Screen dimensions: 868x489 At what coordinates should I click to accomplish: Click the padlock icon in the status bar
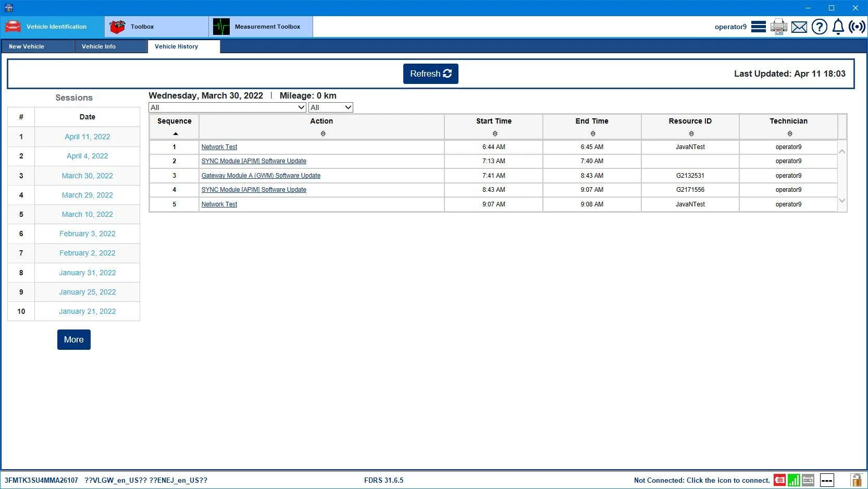click(856, 480)
